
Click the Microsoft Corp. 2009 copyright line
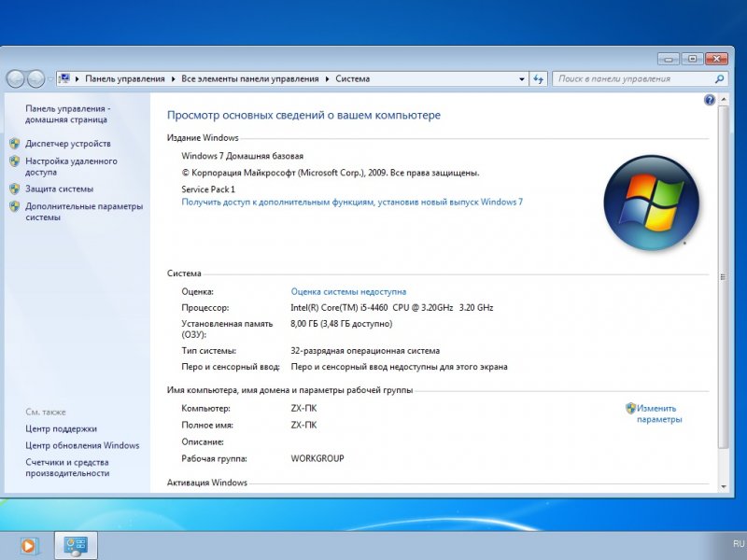[331, 173]
